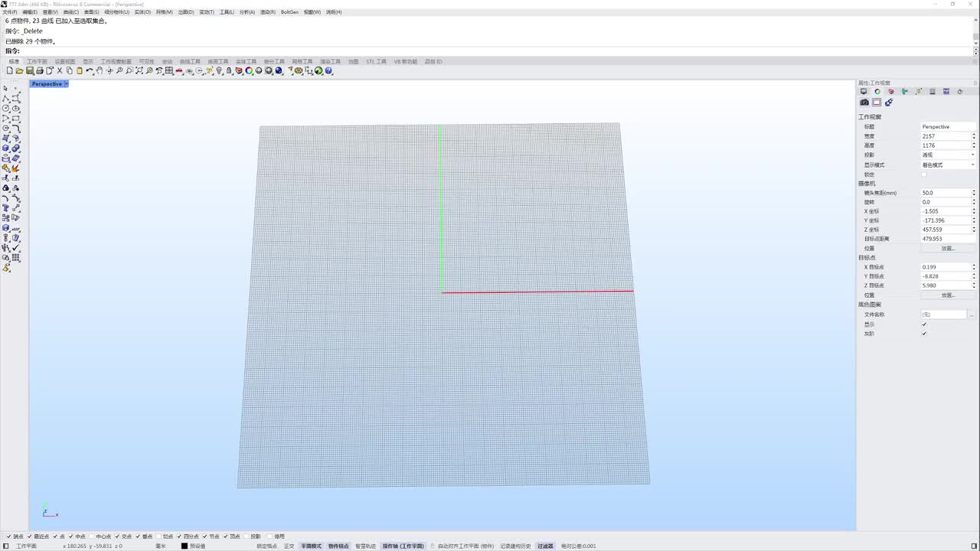This screenshot has width=980, height=551.
Task: Click the car icon in toolbar
Action: (x=179, y=70)
